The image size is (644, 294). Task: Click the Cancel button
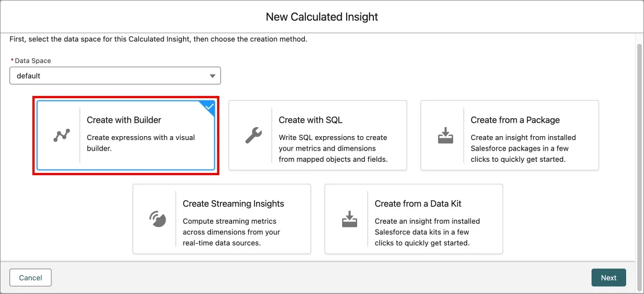coord(31,277)
